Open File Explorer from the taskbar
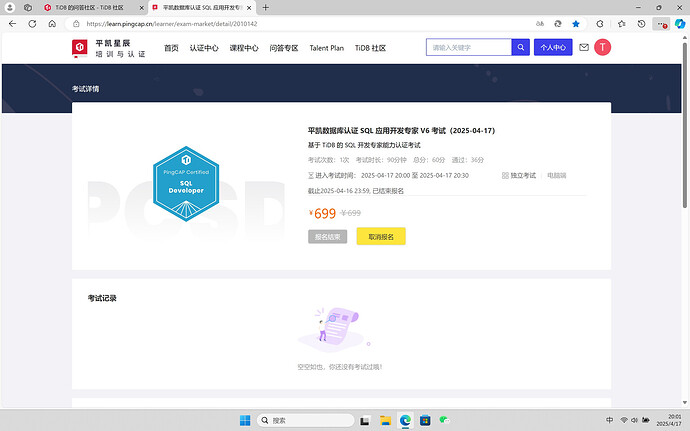The image size is (690, 431). [x=385, y=420]
